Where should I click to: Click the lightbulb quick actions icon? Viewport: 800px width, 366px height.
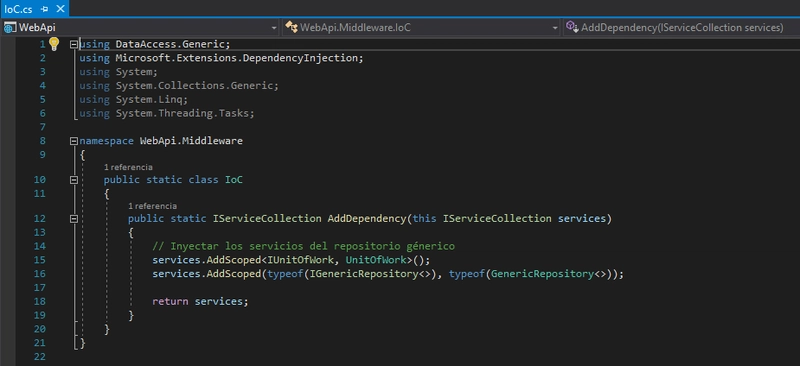(54, 43)
